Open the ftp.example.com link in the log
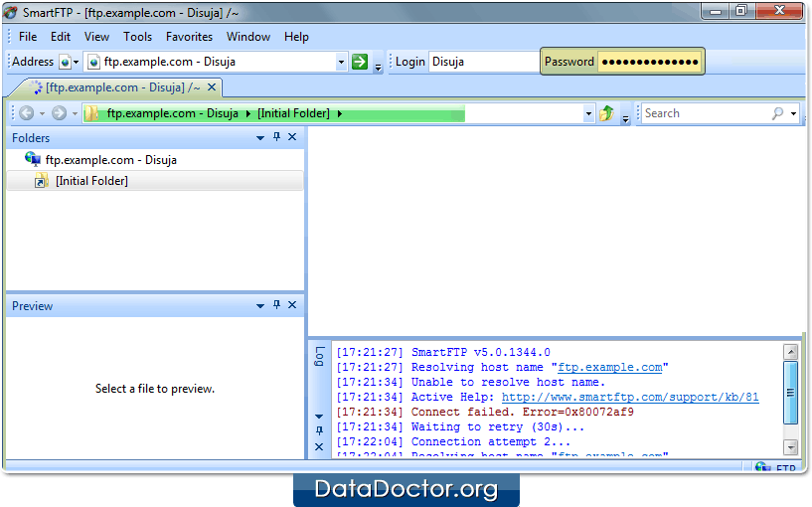Image resolution: width=812 pixels, height=507 pixels. [x=609, y=367]
